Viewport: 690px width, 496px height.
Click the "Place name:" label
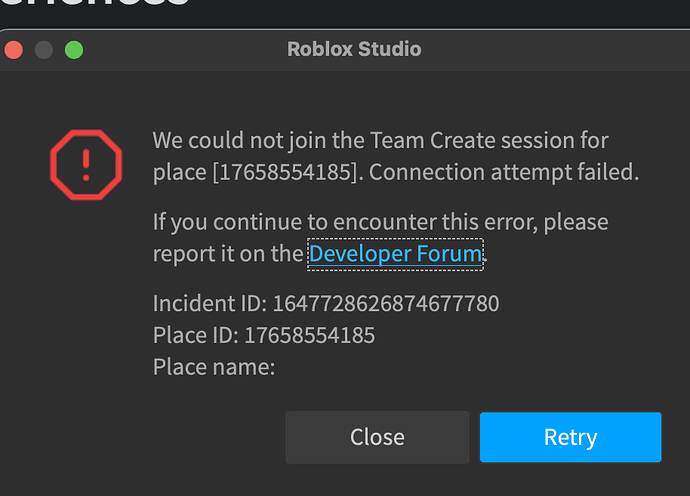coord(213,367)
